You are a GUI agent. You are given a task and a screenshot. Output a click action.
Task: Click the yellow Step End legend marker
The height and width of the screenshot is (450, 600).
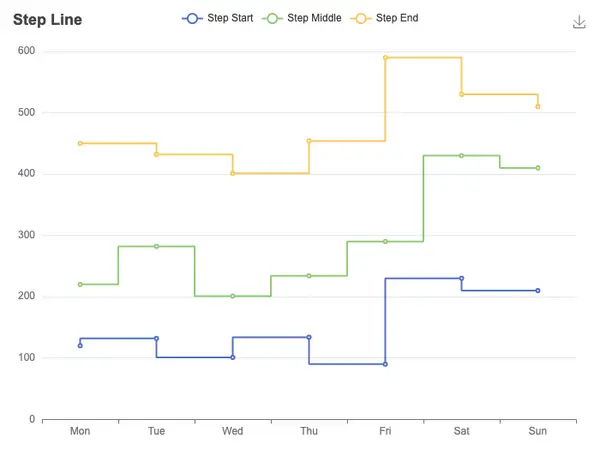pos(361,18)
